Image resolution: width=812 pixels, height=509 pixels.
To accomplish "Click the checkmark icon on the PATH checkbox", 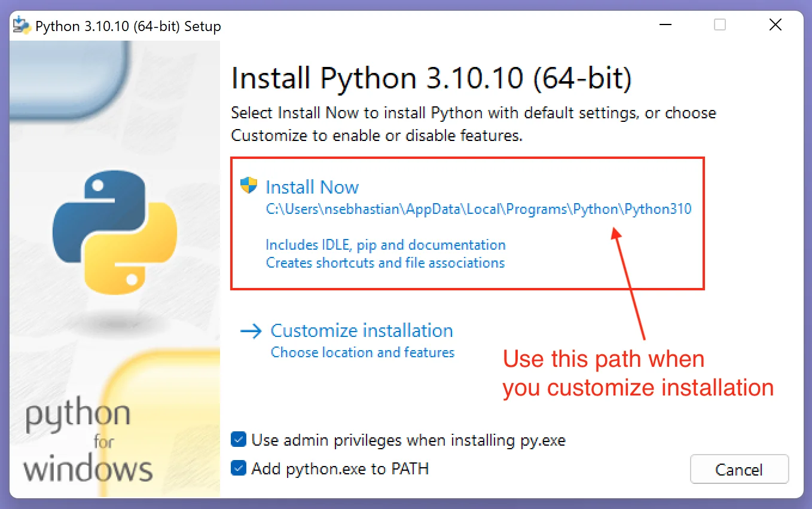I will (x=239, y=468).
